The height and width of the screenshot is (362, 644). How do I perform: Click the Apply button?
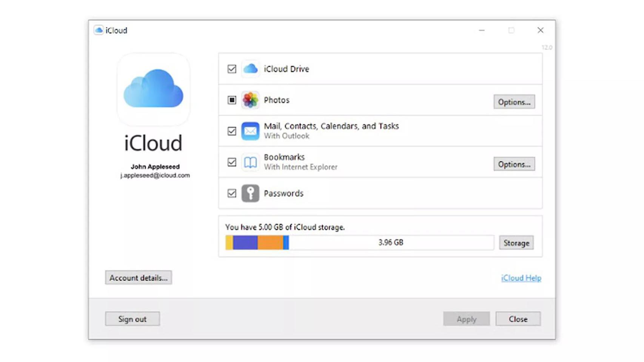coord(467,319)
